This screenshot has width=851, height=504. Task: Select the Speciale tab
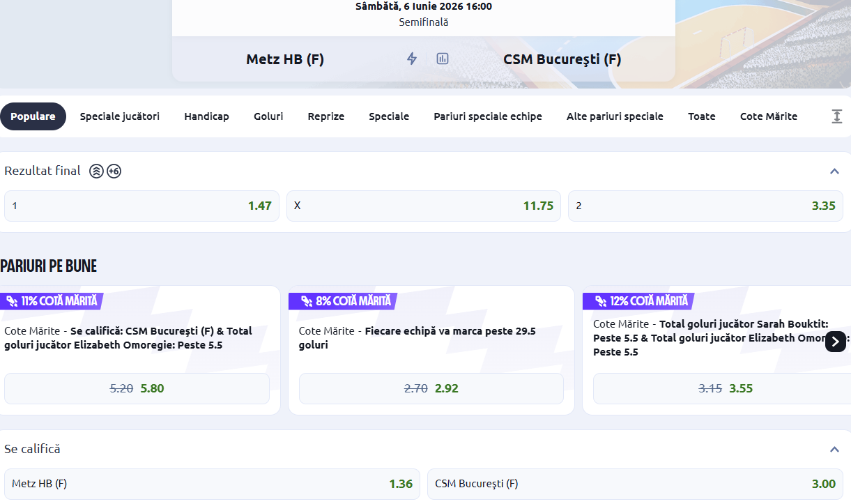[x=389, y=116]
